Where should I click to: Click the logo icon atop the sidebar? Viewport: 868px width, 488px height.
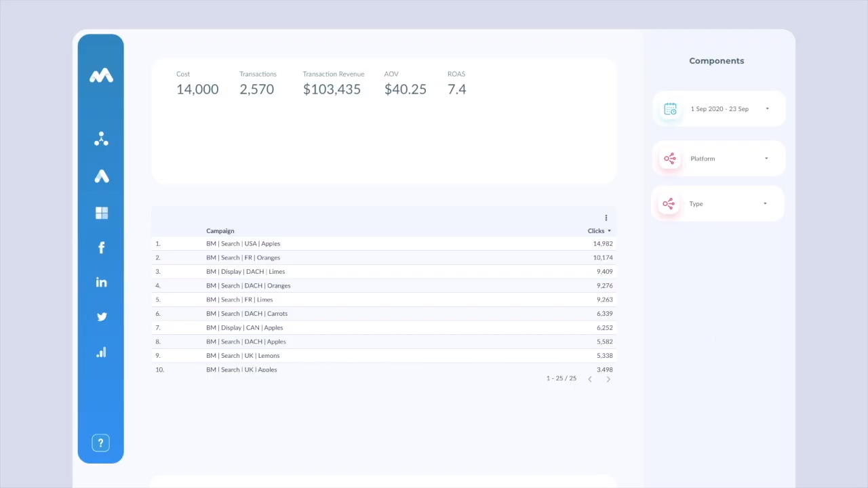click(x=101, y=76)
